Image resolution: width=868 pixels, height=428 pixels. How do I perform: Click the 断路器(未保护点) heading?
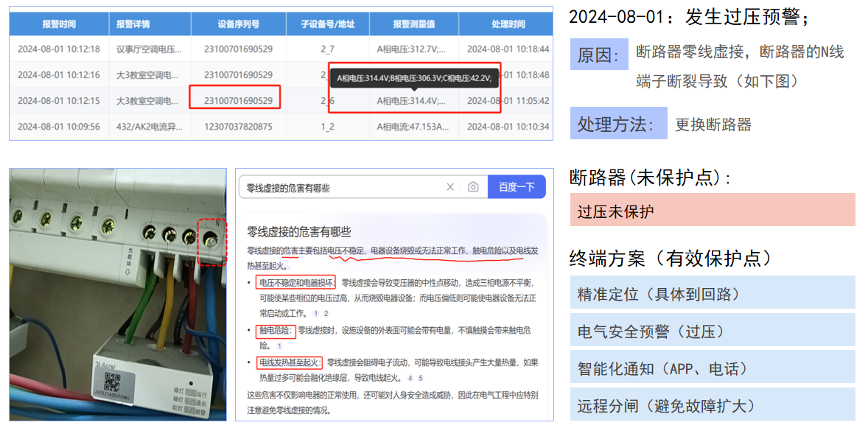tap(650, 178)
